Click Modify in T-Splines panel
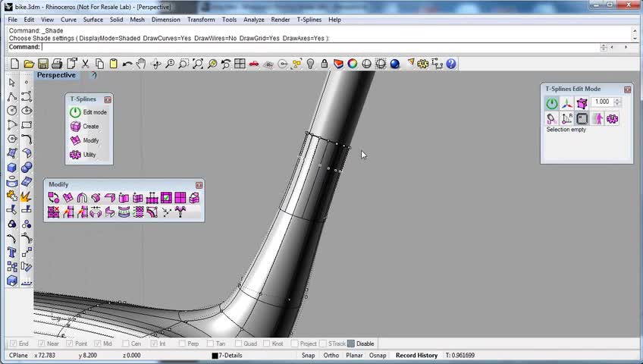 (x=84, y=140)
